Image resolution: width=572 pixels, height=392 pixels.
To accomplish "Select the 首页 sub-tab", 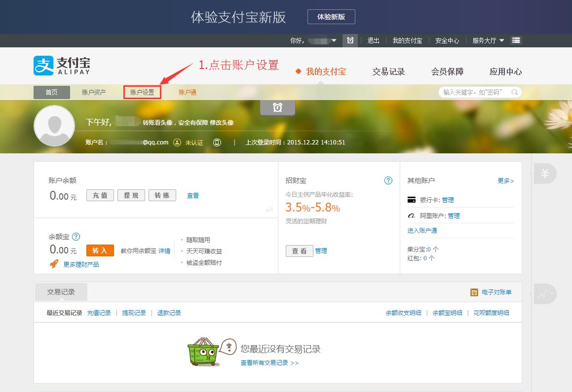I will pyautogui.click(x=52, y=92).
